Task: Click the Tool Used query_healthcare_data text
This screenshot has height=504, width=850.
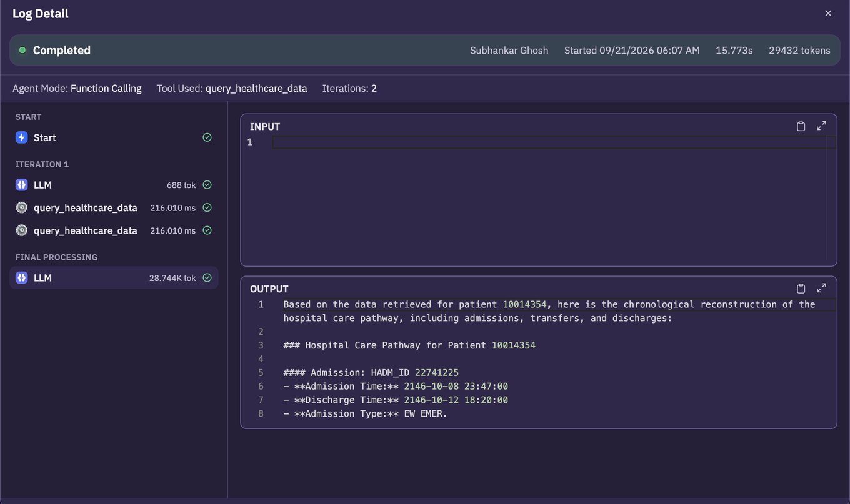Action: pyautogui.click(x=232, y=88)
